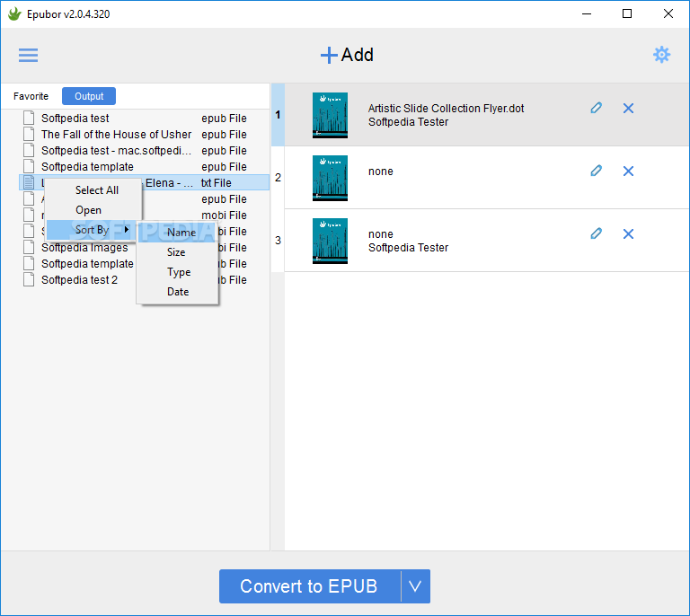
Task: Sort files by Name
Action: (177, 233)
